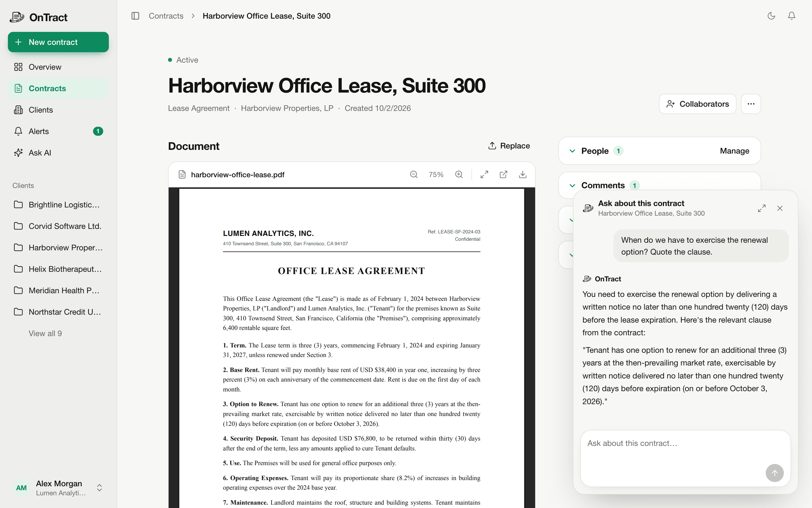Click Harborview Properties, LP in subtitle
Image resolution: width=812 pixels, height=508 pixels.
pyautogui.click(x=287, y=108)
